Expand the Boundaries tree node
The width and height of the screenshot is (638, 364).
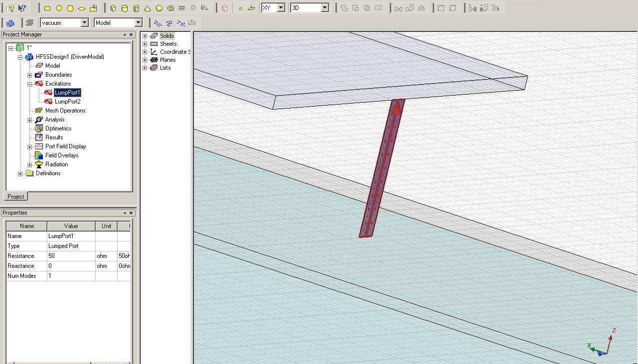pos(29,75)
